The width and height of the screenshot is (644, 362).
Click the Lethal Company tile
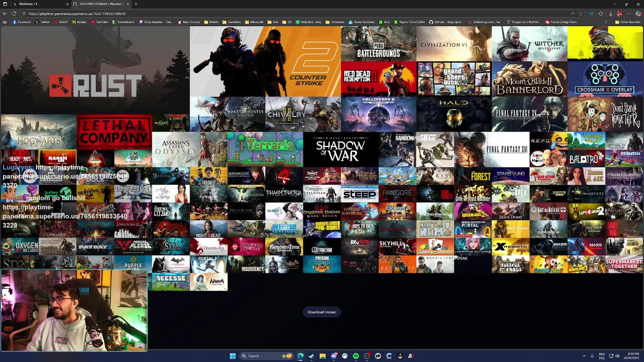(114, 132)
